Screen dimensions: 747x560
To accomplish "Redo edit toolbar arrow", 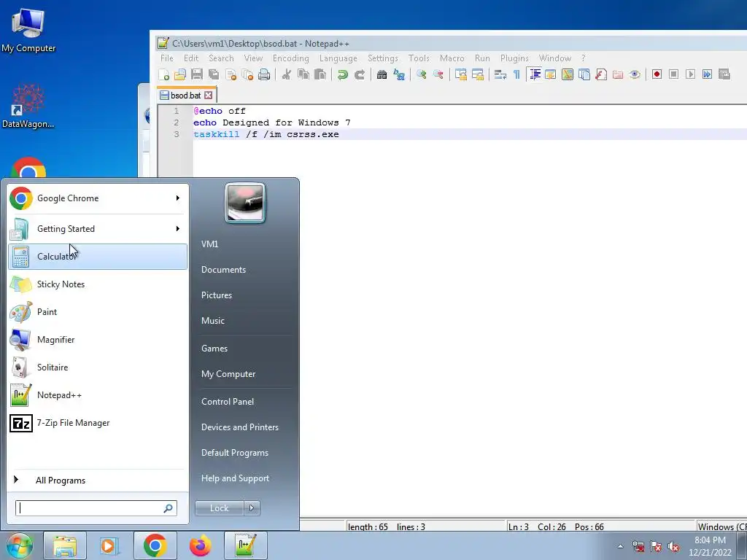I will click(360, 74).
